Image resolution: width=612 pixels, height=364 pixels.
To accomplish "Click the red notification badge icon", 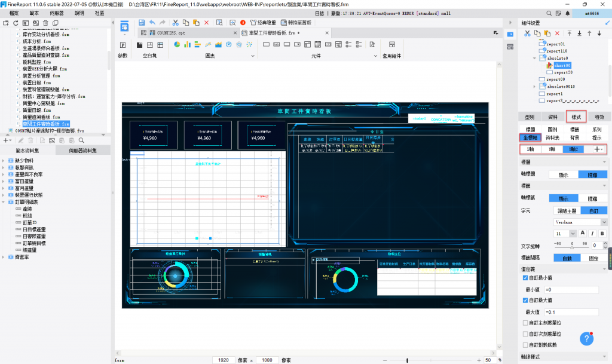I will [x=243, y=23].
